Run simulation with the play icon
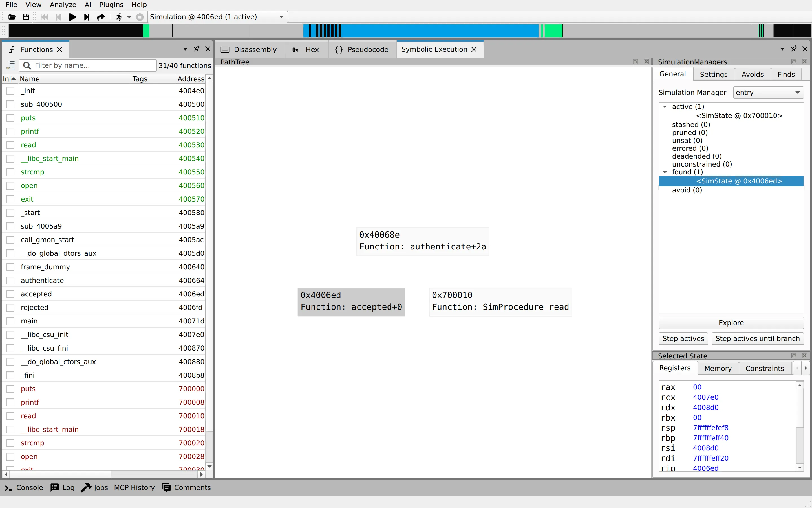 coord(72,17)
